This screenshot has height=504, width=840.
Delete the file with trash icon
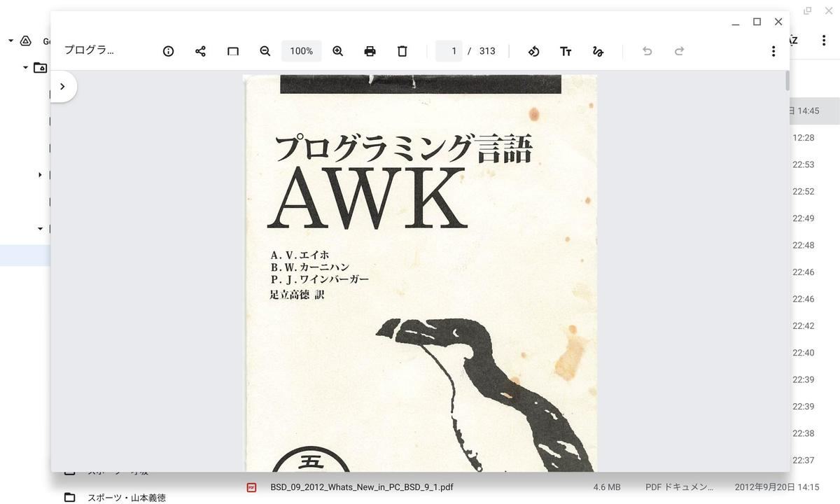[x=402, y=51]
